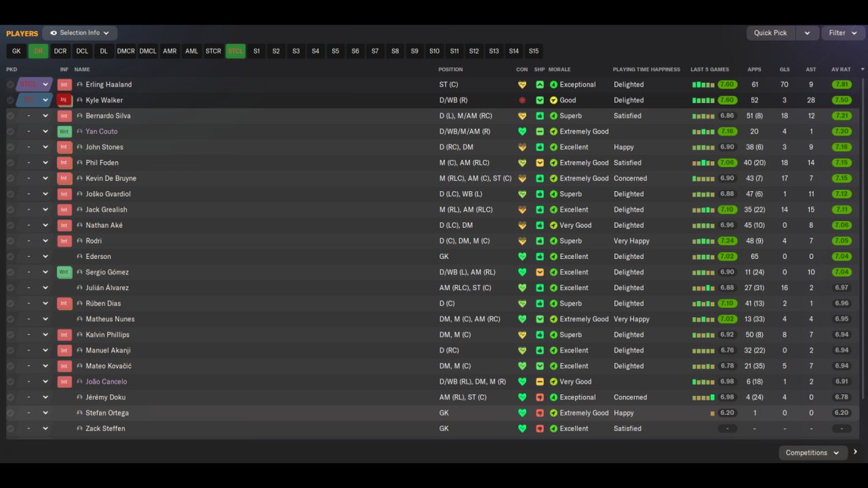Screen dimensions: 868x488
Task: Toggle the selection tick for Bernardo Silva
Action: pyautogui.click(x=10, y=116)
